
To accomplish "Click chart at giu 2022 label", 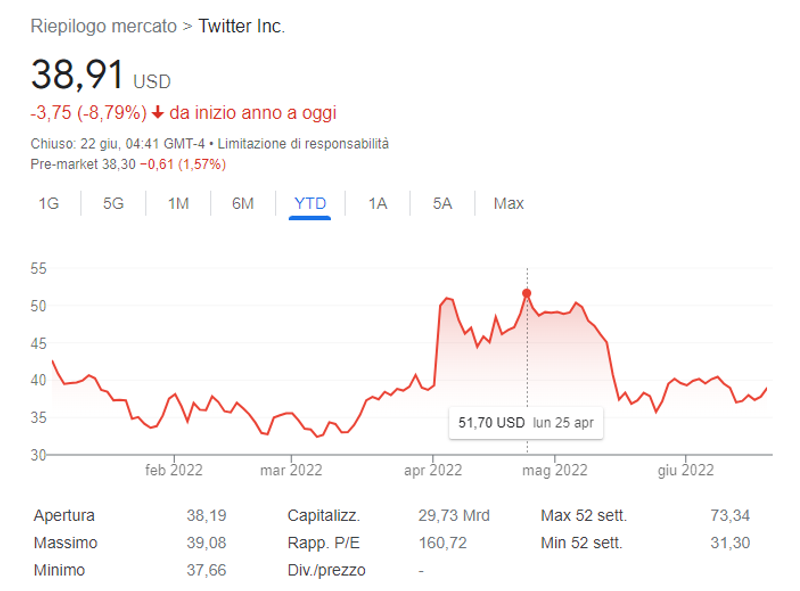I will click(x=686, y=470).
